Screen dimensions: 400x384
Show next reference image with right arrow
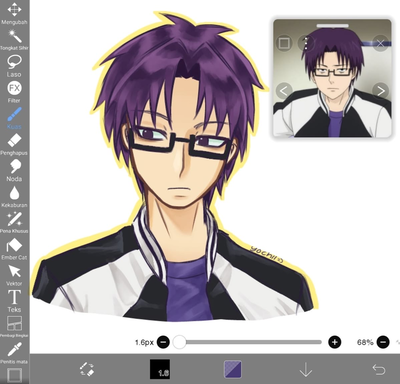coord(381,91)
